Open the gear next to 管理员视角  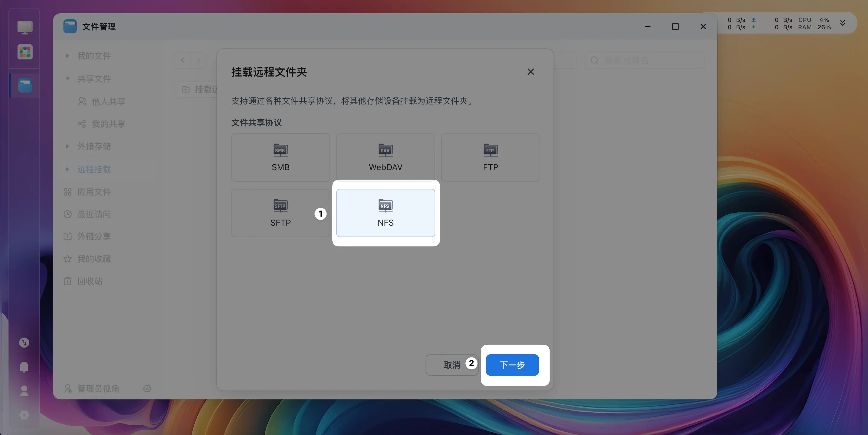pos(147,389)
